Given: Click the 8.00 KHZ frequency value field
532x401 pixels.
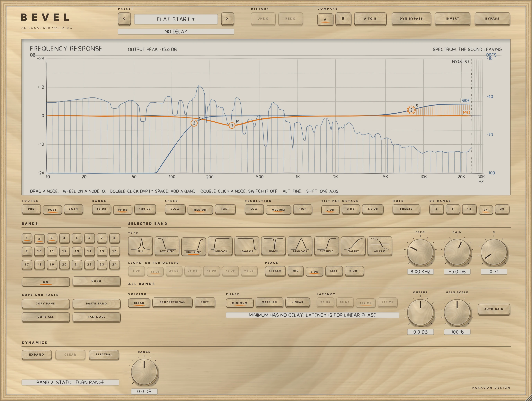Looking at the screenshot, I should 420,272.
